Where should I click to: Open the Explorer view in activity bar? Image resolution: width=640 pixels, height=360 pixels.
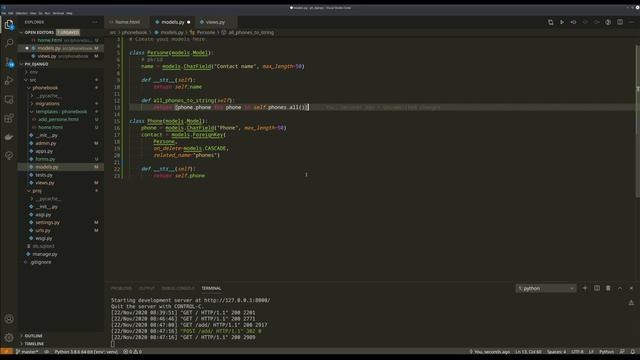coord(9,24)
